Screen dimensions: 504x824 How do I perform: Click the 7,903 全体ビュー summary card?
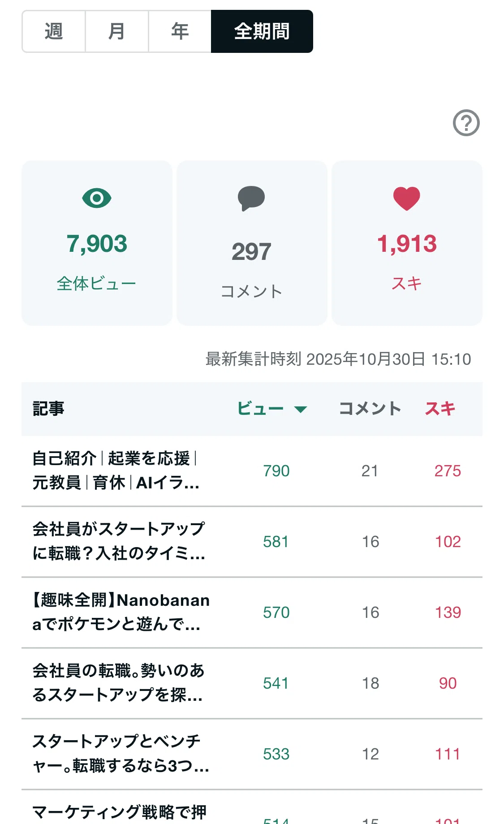click(x=97, y=243)
